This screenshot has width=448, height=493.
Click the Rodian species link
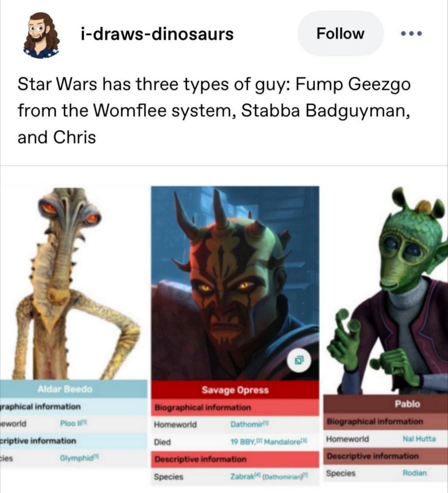tap(414, 473)
